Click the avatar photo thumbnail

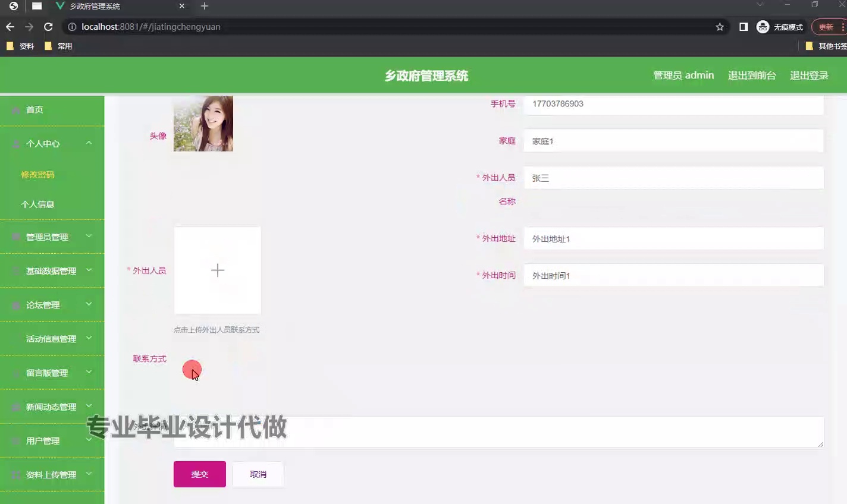click(x=203, y=123)
